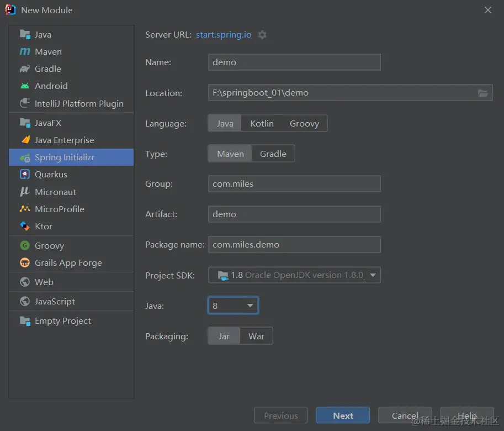Image resolution: width=504 pixels, height=431 pixels.
Task: Click the 'Server URL:' label
Action: (168, 34)
